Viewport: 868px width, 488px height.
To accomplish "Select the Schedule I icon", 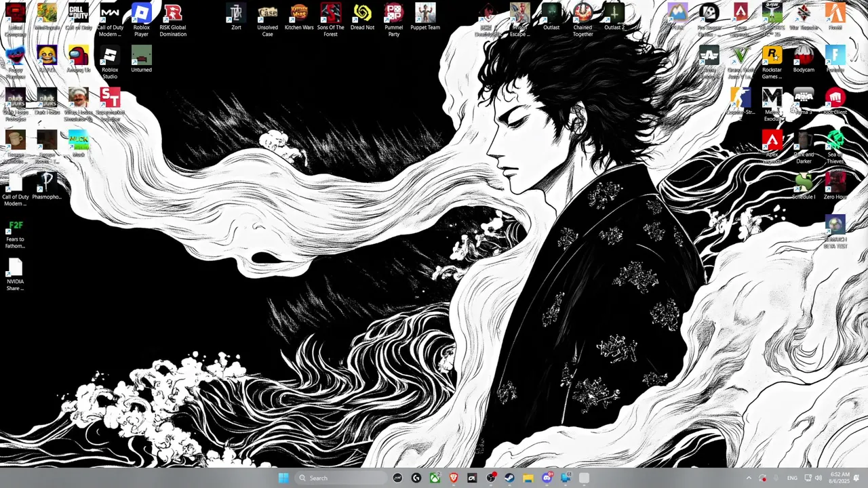I will click(804, 186).
